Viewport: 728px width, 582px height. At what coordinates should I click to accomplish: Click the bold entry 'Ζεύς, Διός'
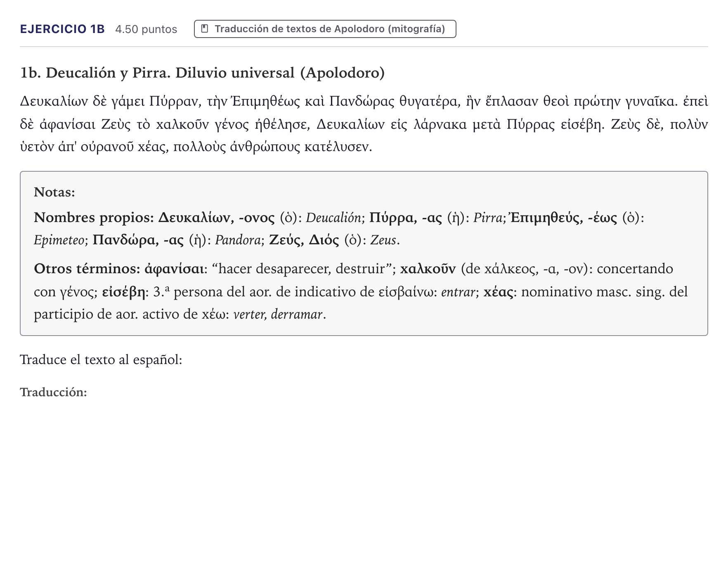pyautogui.click(x=304, y=240)
